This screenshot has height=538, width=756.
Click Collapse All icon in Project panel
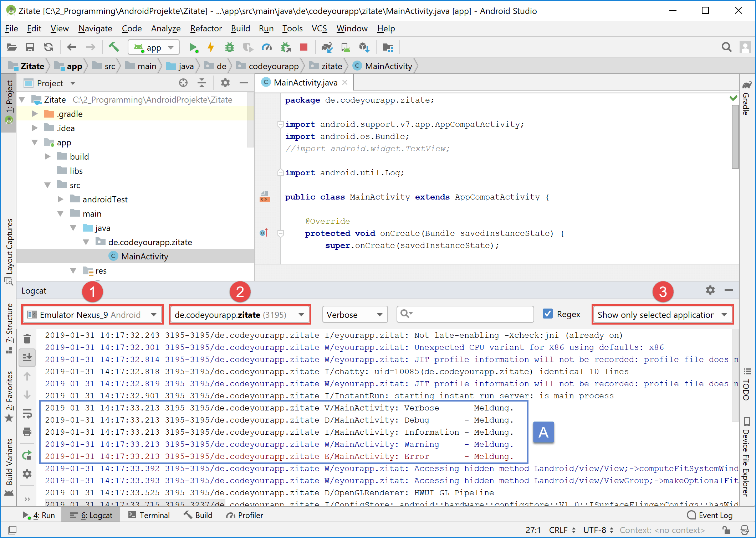point(202,83)
